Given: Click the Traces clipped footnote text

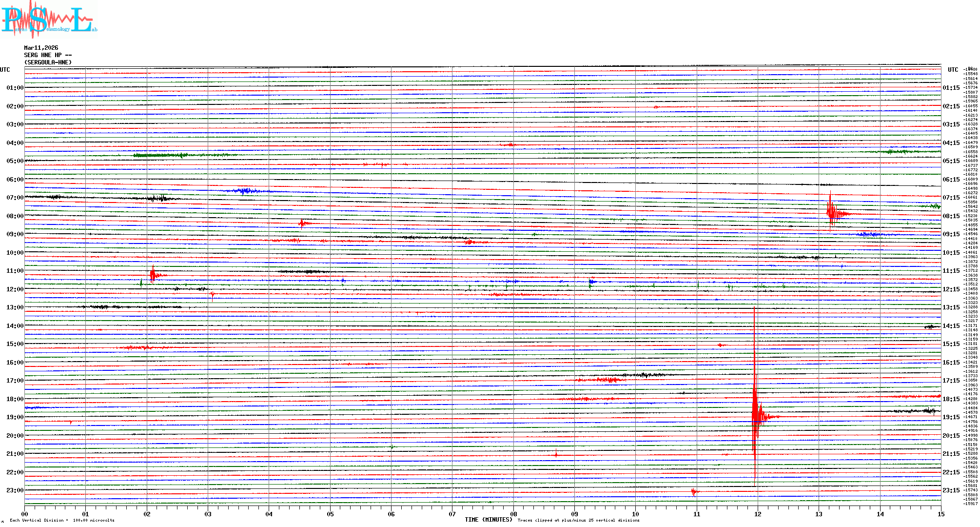Looking at the screenshot, I should coord(578,520).
